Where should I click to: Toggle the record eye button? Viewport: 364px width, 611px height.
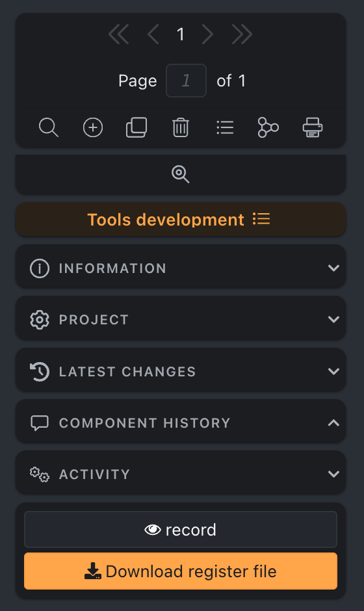click(x=181, y=530)
